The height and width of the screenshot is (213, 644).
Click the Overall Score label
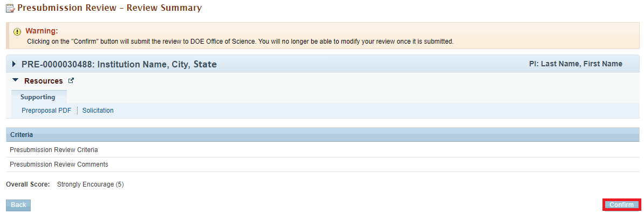(28, 184)
